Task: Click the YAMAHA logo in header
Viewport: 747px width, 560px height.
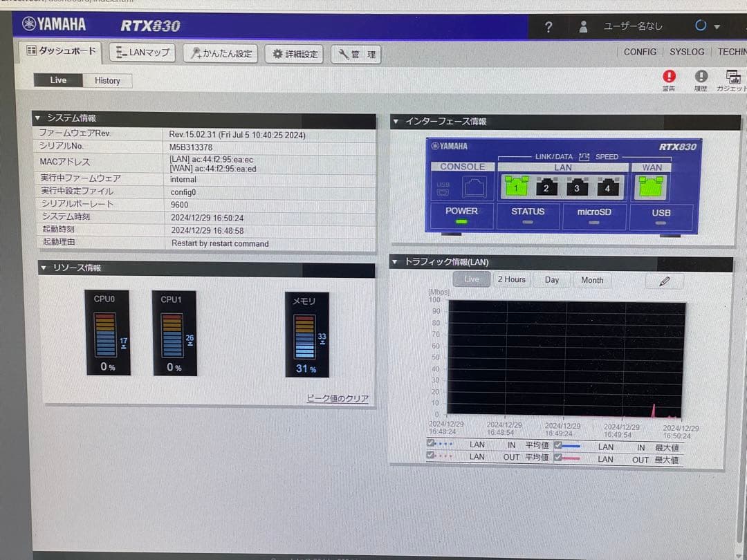Action: [x=54, y=24]
